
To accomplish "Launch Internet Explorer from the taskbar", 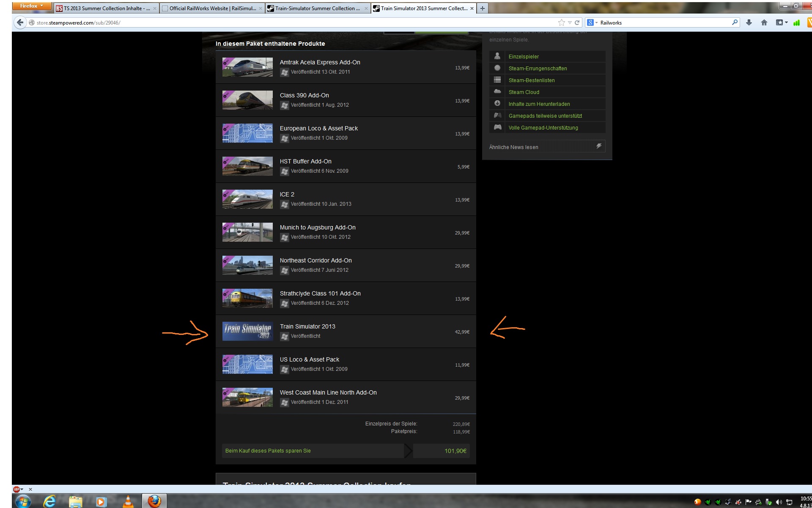I will [x=49, y=502].
